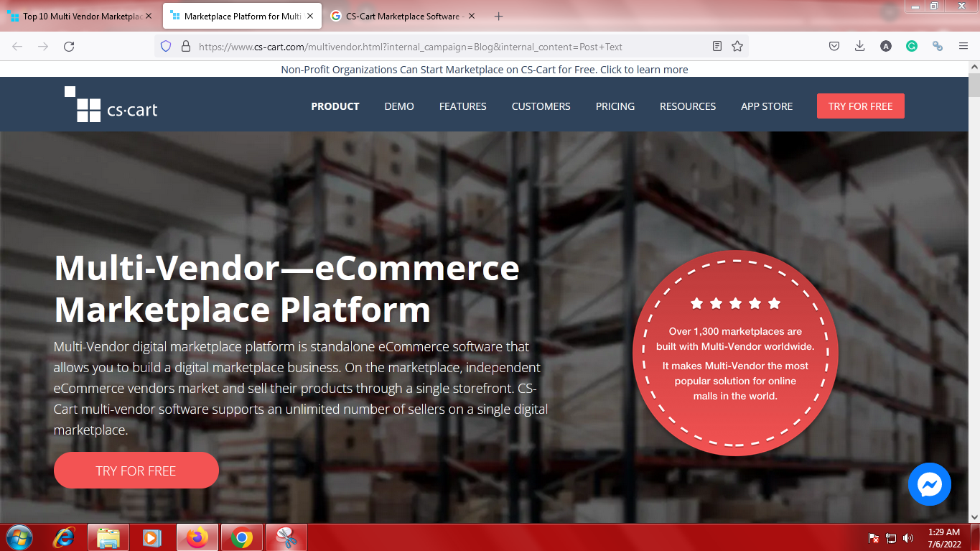Close the CS-Cart Marketplace Software tab
Viewport: 980px width, 551px height.
(x=472, y=16)
